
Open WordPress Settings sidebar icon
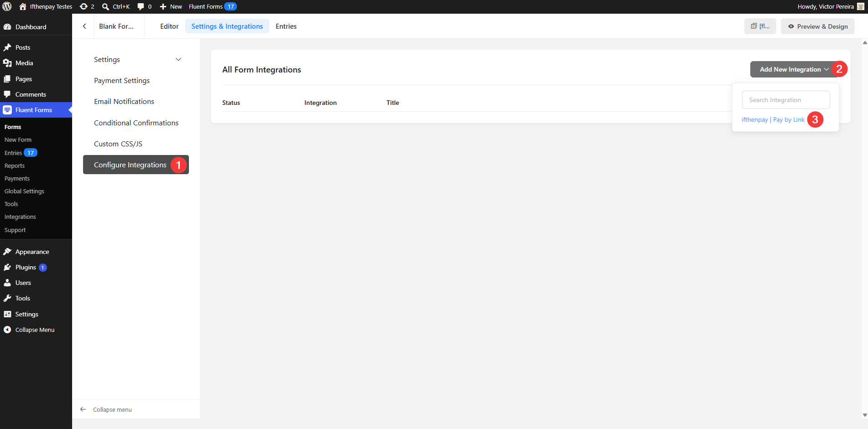pyautogui.click(x=7, y=314)
